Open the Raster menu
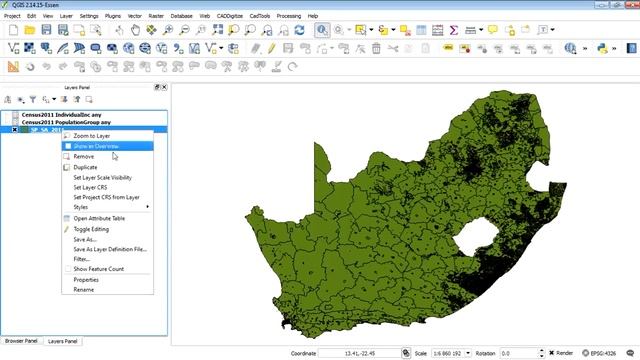Viewport: 640px width, 360px height. click(156, 16)
